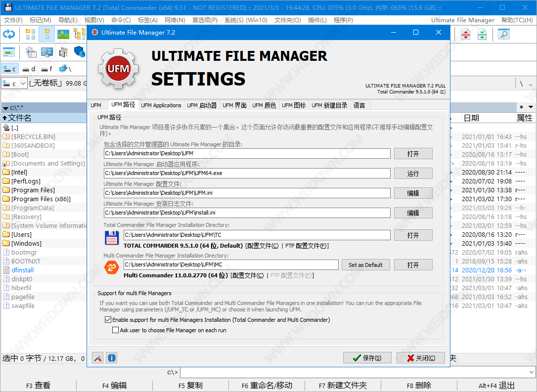The height and width of the screenshot is (392, 537).
Task: Open the network neighborhood drive icon
Action: tap(65, 69)
